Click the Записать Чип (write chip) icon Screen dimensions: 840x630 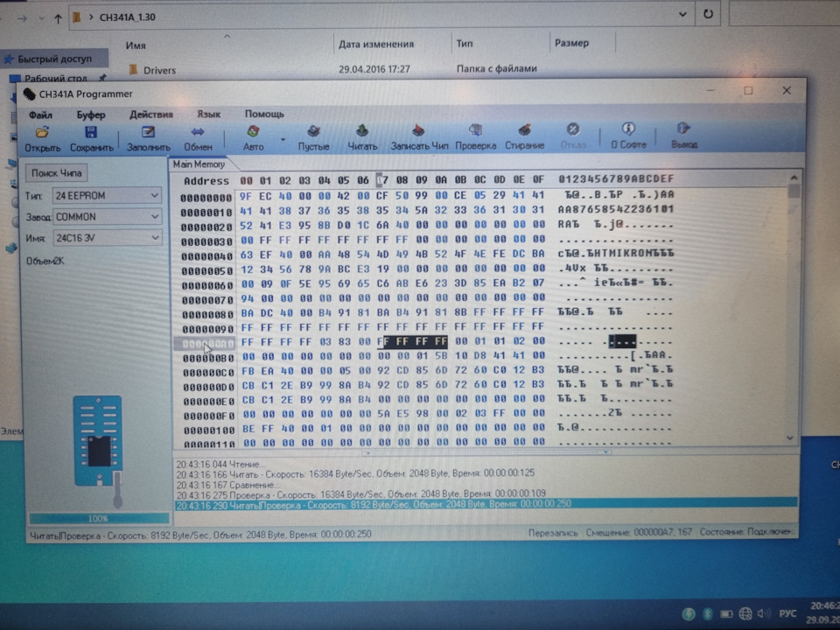418,130
